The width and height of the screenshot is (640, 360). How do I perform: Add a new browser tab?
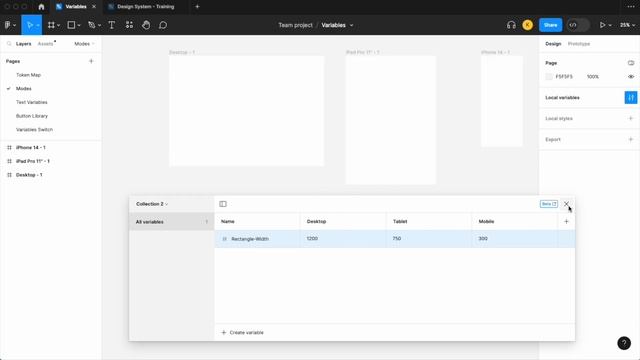[197, 7]
